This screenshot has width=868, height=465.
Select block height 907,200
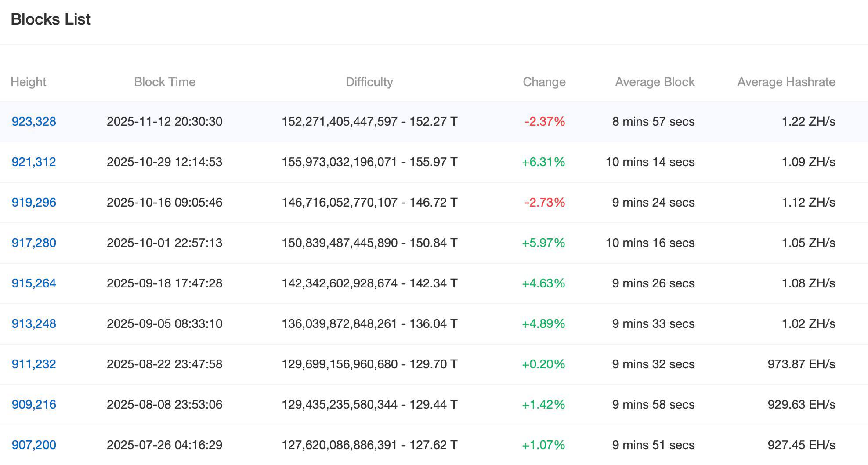(x=34, y=445)
